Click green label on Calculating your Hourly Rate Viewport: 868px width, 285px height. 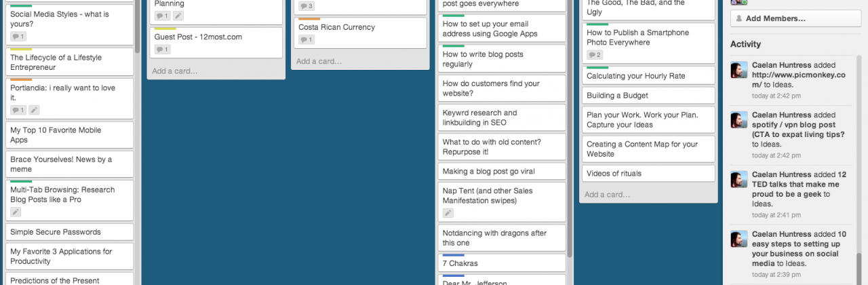(x=597, y=67)
